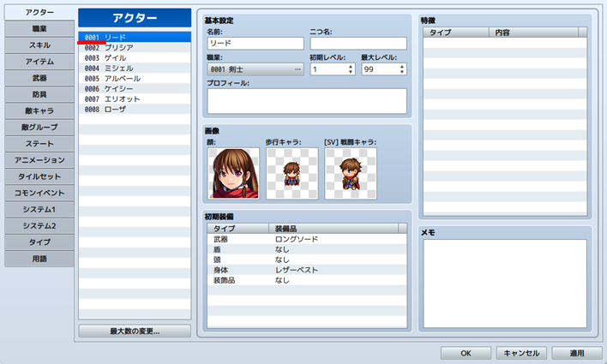Open the 職業 class dropdown
The image size is (607, 364).
(255, 69)
